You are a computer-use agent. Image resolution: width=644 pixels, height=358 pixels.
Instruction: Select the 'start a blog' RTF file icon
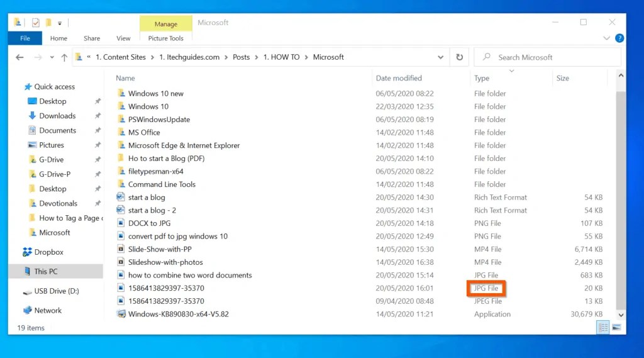tap(121, 198)
